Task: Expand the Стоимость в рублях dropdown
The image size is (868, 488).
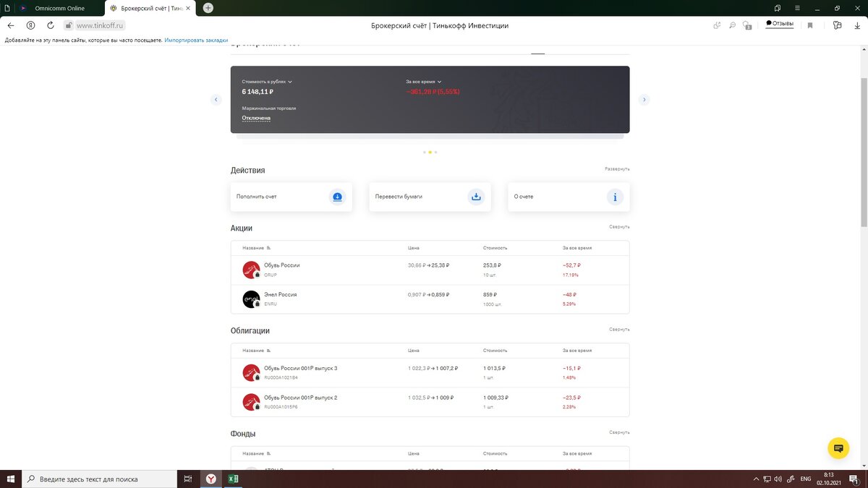Action: (x=267, y=82)
